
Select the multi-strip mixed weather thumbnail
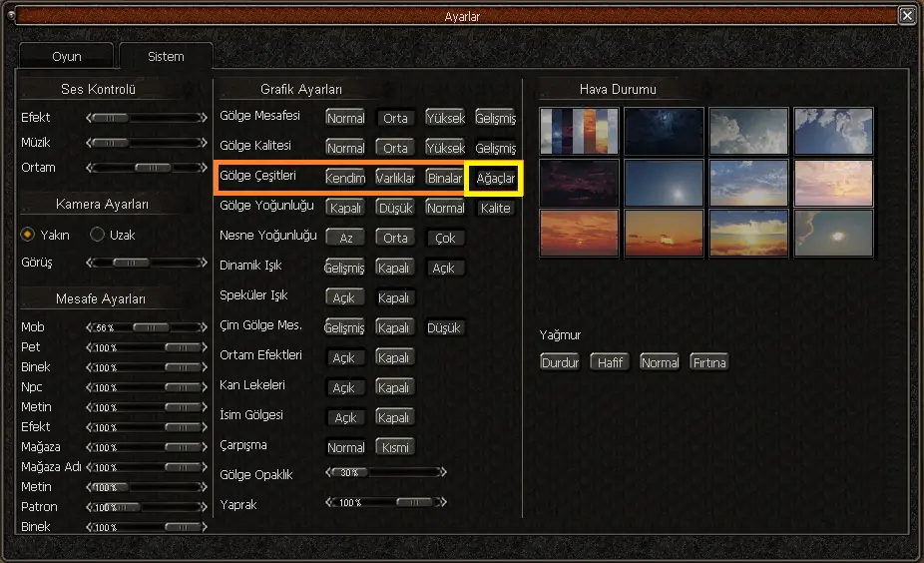[x=579, y=132]
